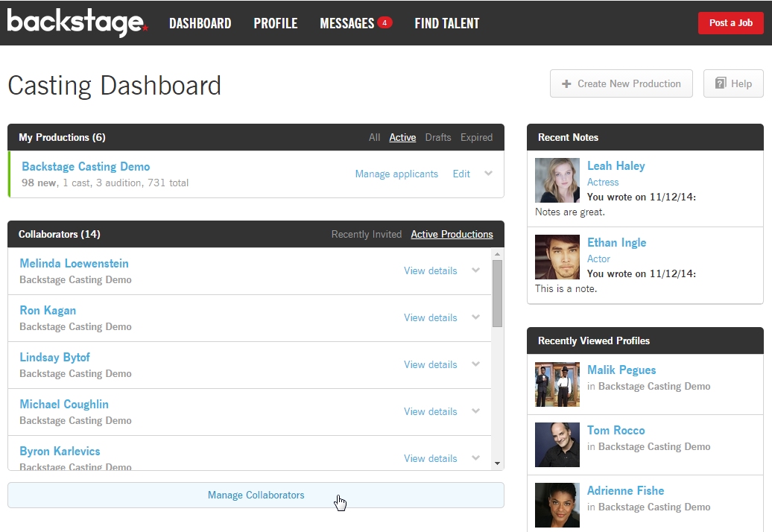Open Ron Kagan's collaborator profile
Screen dimensions: 772x532
click(48, 311)
